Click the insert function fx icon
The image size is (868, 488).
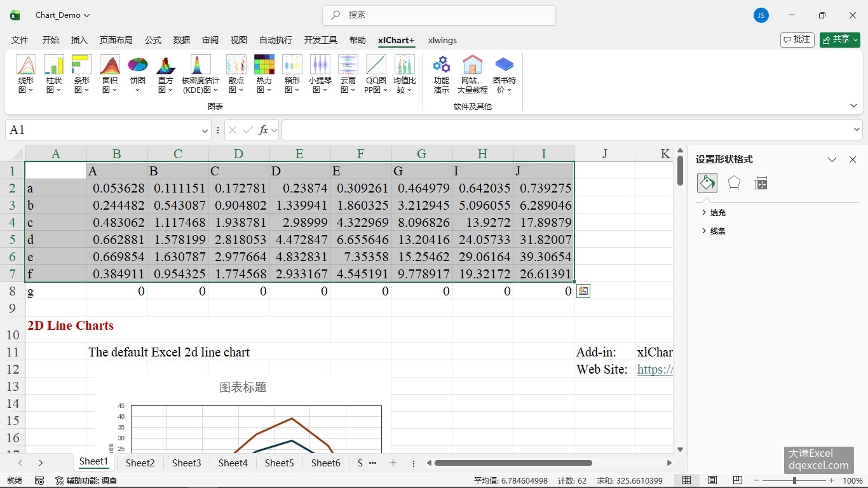263,130
